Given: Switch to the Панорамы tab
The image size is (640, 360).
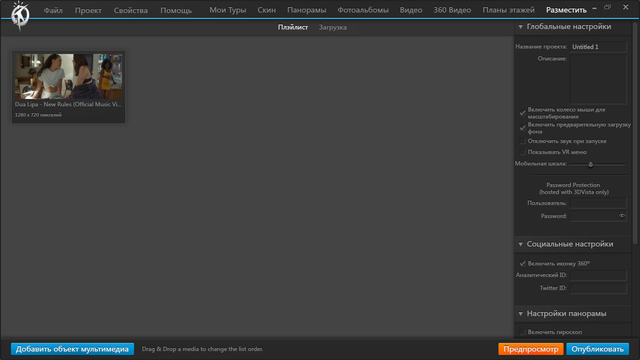Looking at the screenshot, I should pos(307,10).
